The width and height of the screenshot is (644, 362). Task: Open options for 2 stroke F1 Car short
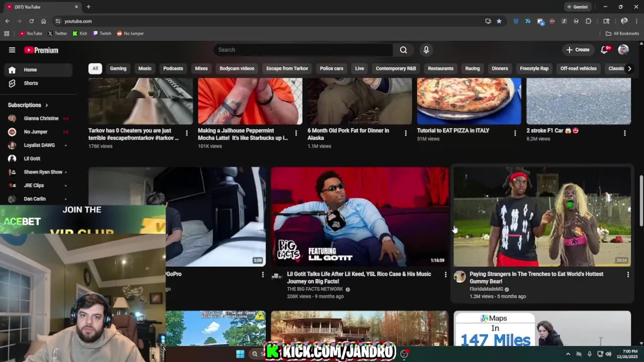625,133
